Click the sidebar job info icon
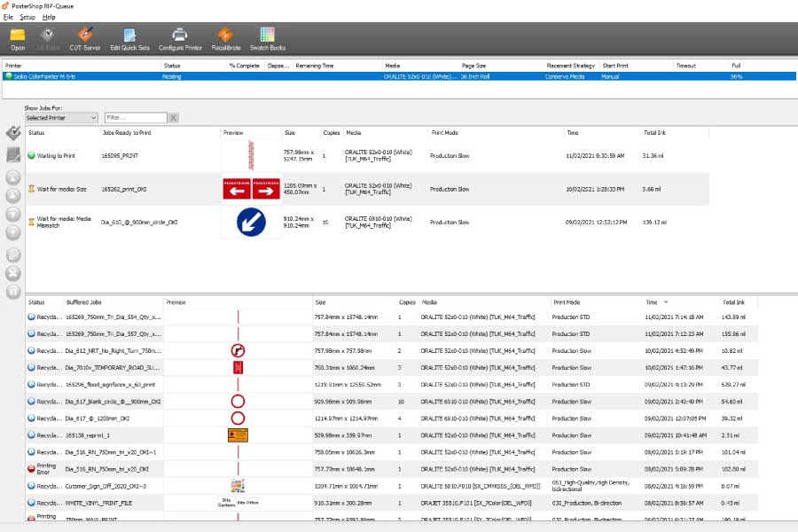798x532 pixels. click(x=13, y=292)
